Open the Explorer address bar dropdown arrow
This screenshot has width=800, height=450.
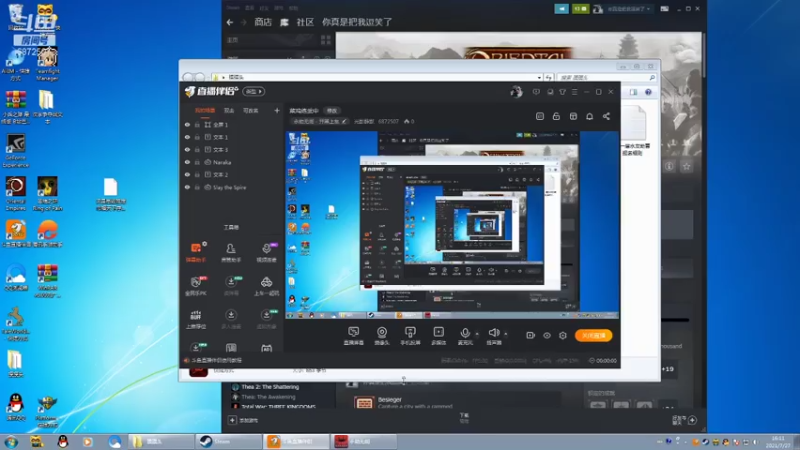(539, 78)
